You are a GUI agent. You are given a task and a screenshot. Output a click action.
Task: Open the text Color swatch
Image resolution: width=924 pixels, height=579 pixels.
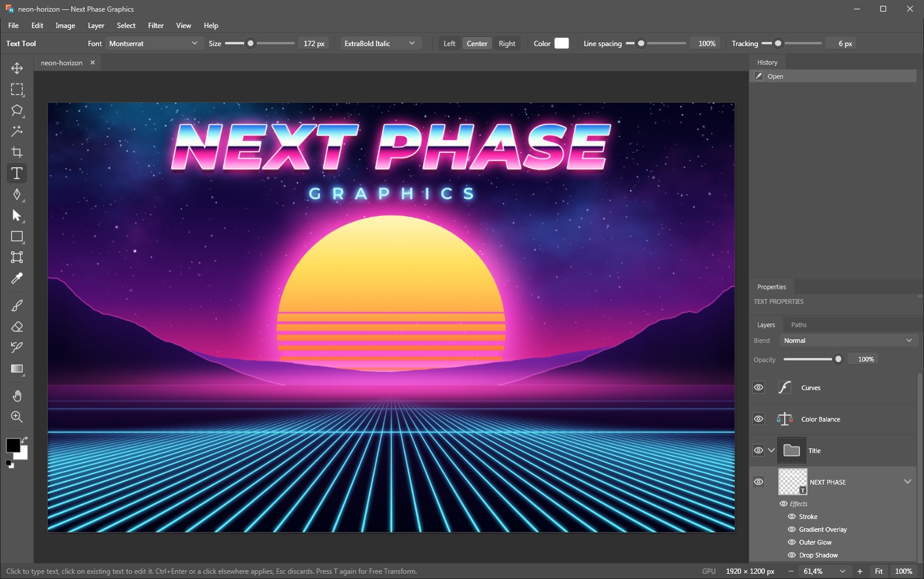coord(562,43)
